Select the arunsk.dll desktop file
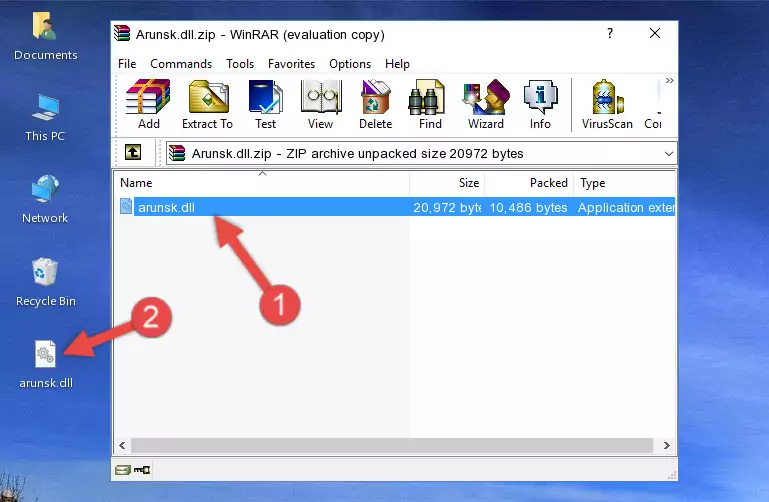 coord(46,365)
